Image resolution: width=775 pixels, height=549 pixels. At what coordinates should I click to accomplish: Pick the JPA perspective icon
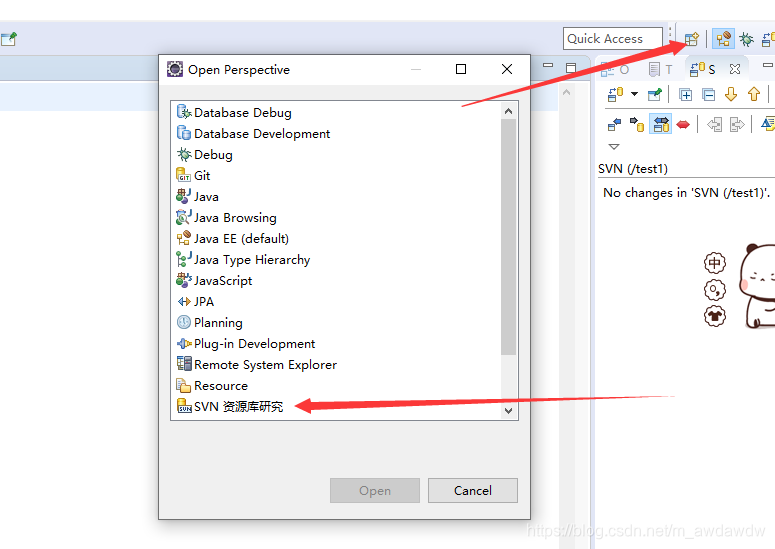click(x=183, y=301)
